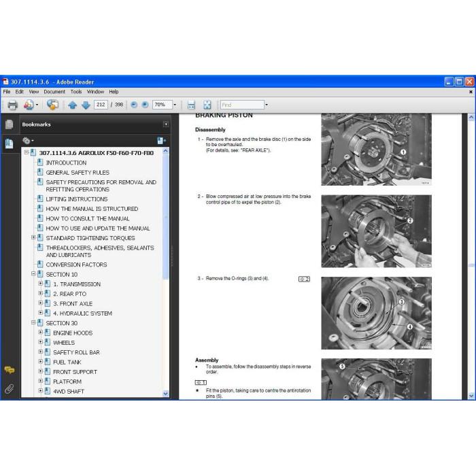The image size is (476, 476).
Task: Go to previous page with up arrow
Action: (x=72, y=105)
